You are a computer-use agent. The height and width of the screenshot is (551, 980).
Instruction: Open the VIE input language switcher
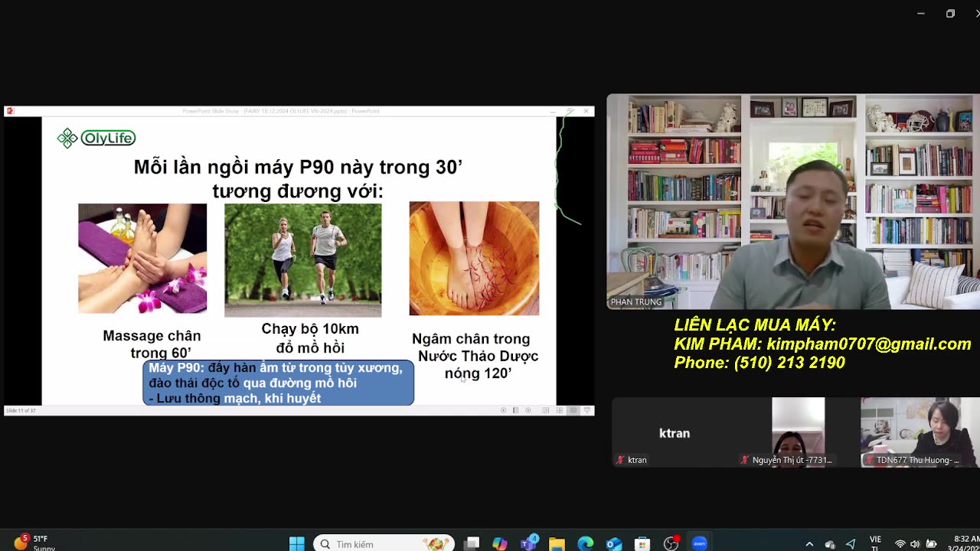click(x=875, y=544)
